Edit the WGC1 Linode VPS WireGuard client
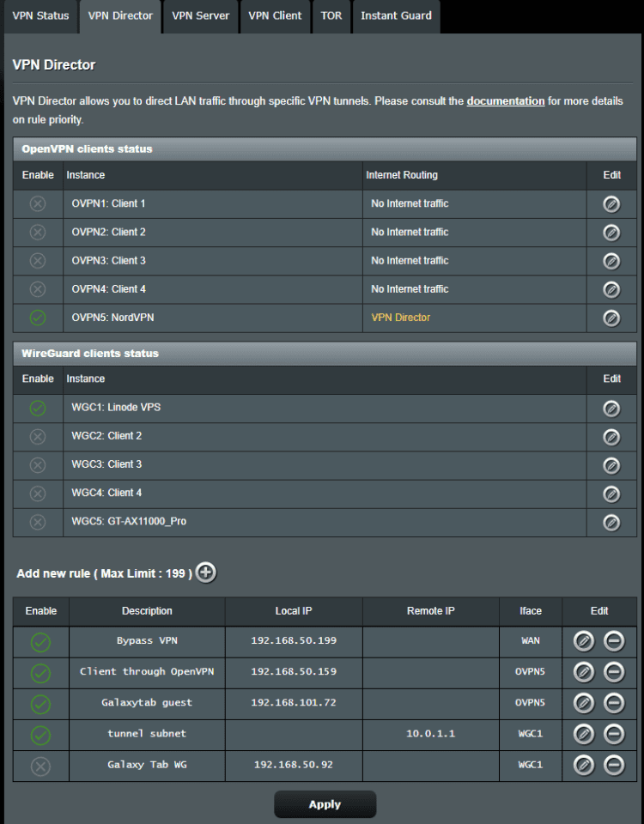The image size is (644, 824). coord(611,408)
